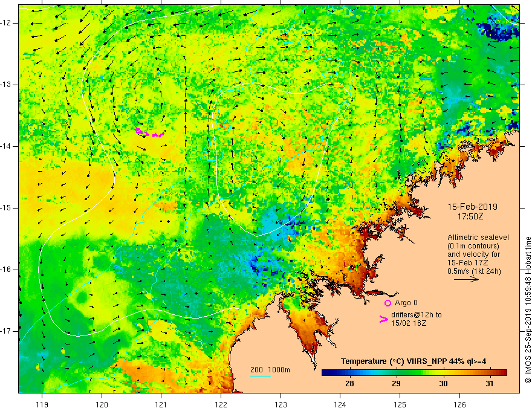Click latitude axis label '-17'
Screen dimensions: 532x411
(6, 331)
